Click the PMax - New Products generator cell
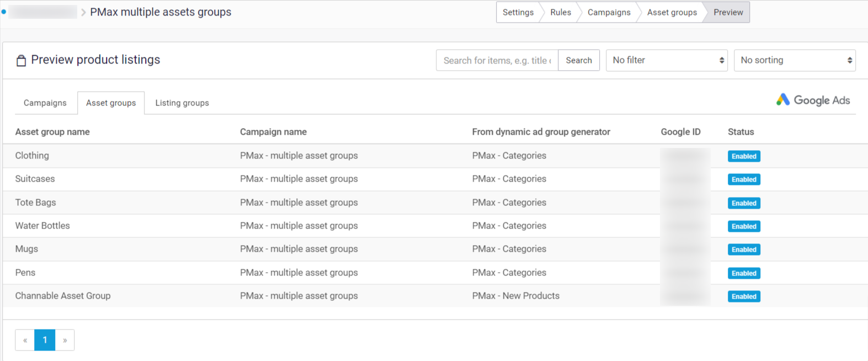 click(x=516, y=296)
